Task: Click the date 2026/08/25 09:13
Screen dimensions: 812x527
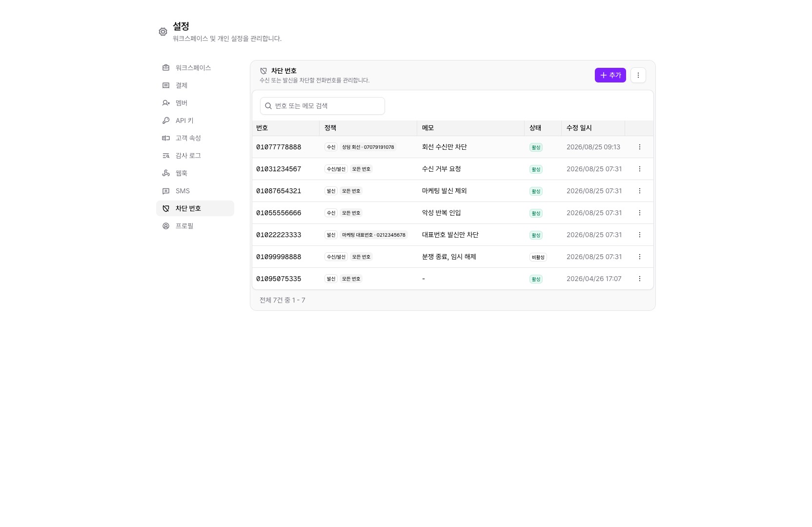Action: pyautogui.click(x=593, y=147)
